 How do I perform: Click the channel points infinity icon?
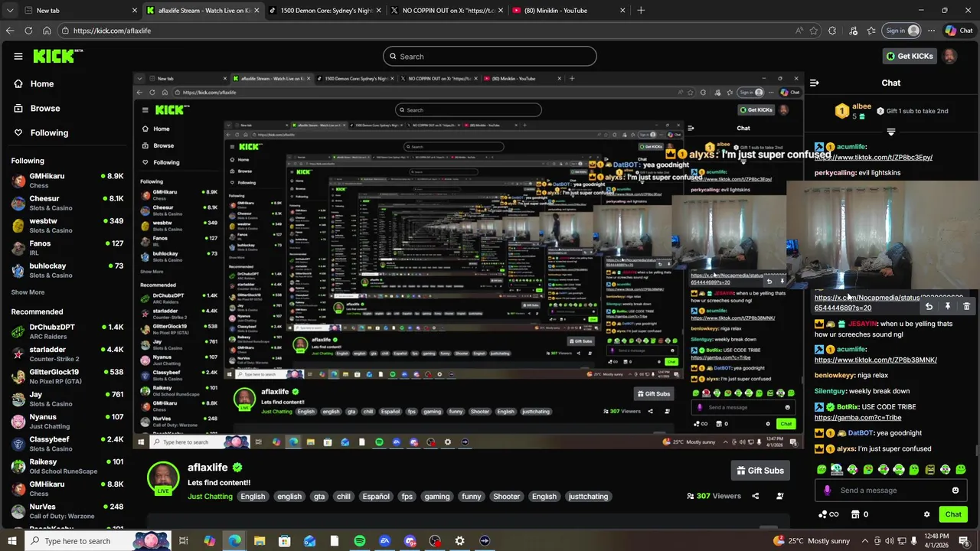(828, 514)
